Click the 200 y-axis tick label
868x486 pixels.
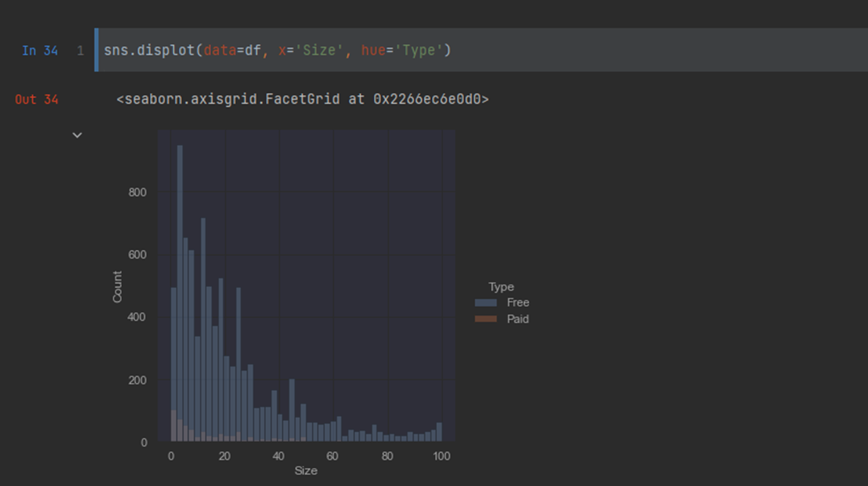pyautogui.click(x=137, y=380)
